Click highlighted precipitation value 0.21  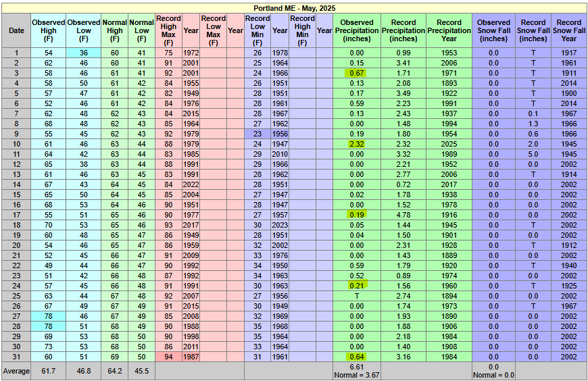[357, 286]
